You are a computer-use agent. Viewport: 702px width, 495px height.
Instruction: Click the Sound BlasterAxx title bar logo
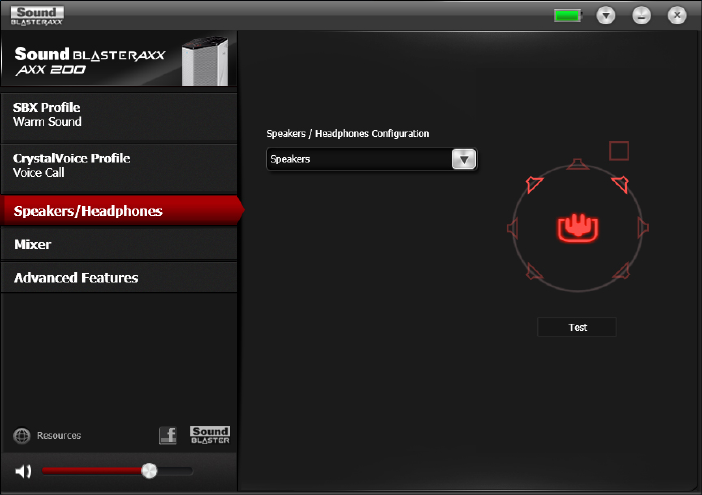tap(37, 16)
